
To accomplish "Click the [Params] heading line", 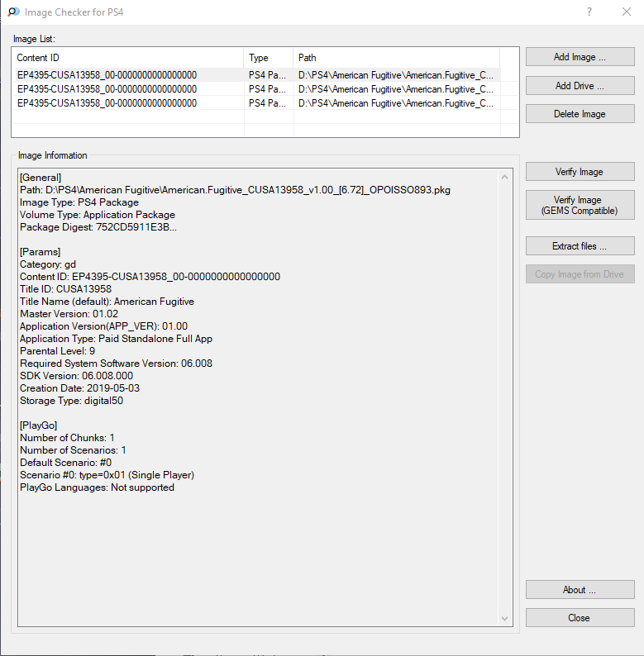I will pyautogui.click(x=41, y=252).
